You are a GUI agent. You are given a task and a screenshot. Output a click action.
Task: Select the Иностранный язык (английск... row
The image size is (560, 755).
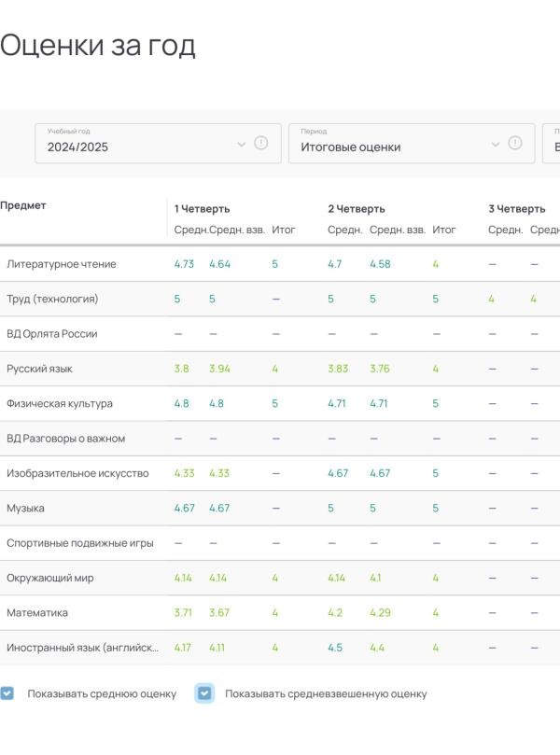[x=280, y=648]
